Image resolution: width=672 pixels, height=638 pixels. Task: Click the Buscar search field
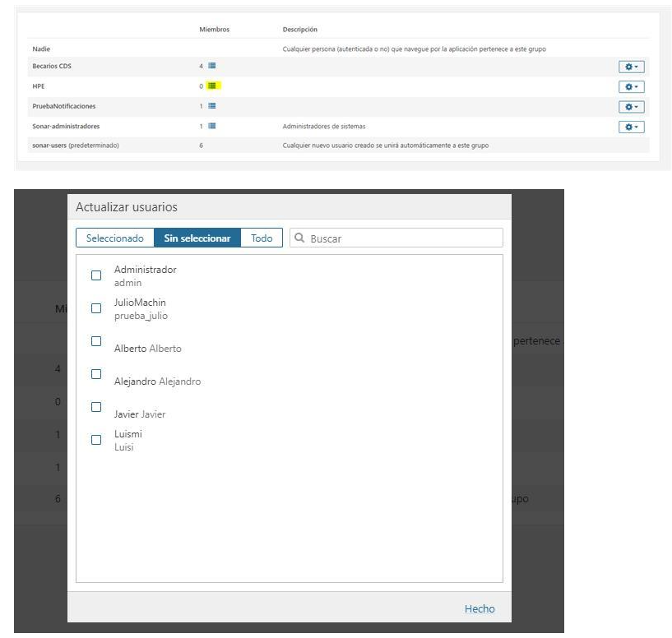(396, 238)
